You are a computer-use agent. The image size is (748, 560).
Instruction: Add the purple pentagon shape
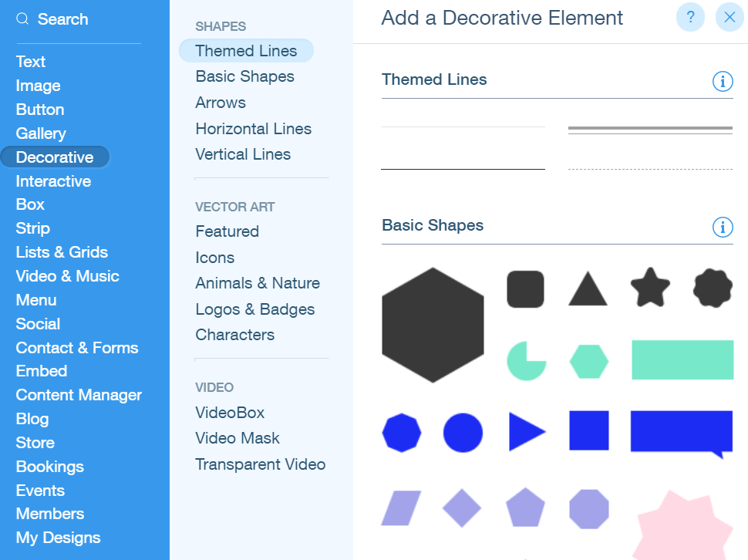525,508
